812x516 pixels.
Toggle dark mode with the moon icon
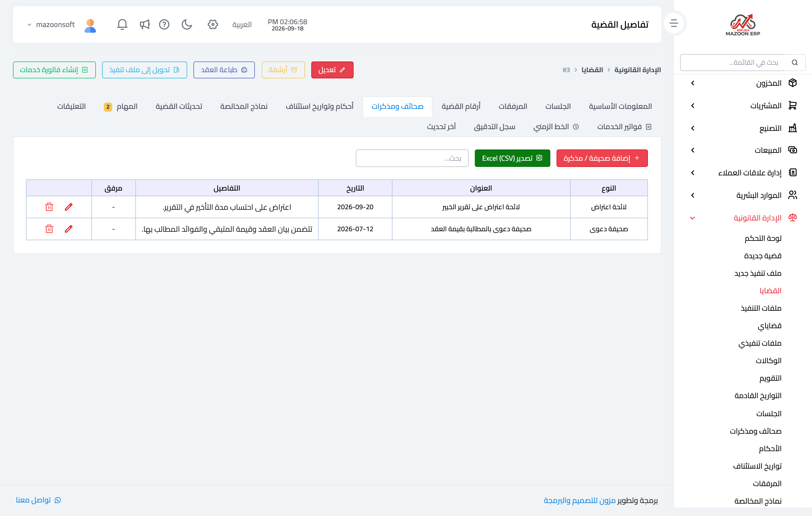coord(187,24)
